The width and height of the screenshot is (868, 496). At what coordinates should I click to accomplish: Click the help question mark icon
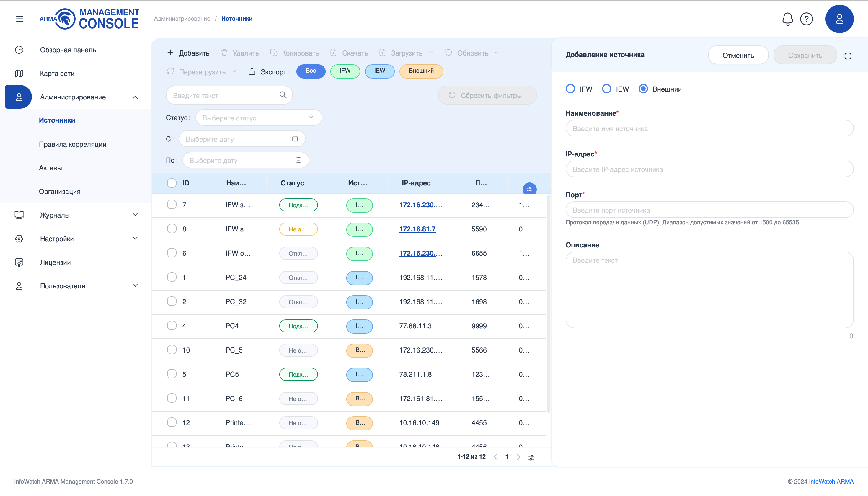coord(806,19)
